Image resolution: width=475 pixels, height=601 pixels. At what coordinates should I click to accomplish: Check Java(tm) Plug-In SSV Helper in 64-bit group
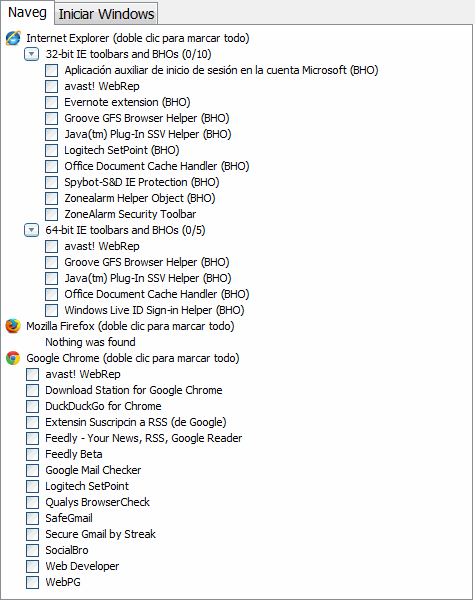point(51,278)
